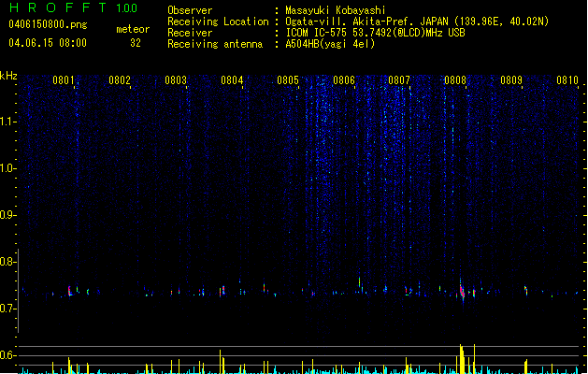
Task: Select receiver text ICOM IC-575 53.7492 MHz USB
Action: tap(375, 33)
